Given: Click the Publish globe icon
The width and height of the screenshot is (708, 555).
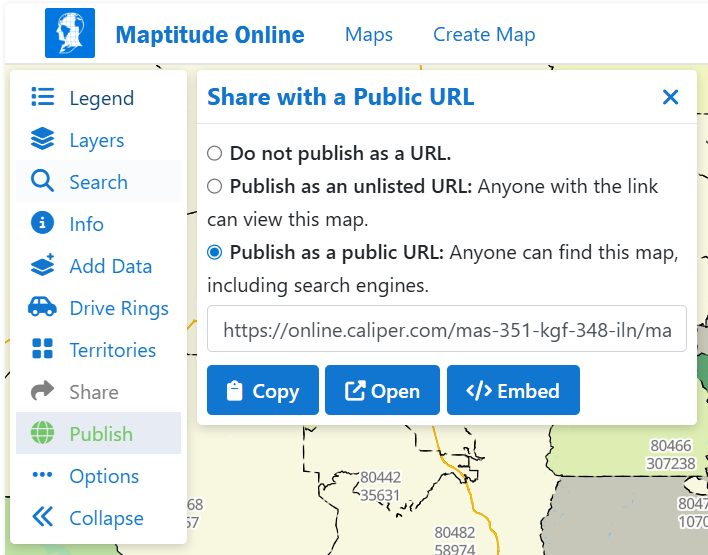Looking at the screenshot, I should pos(42,434).
